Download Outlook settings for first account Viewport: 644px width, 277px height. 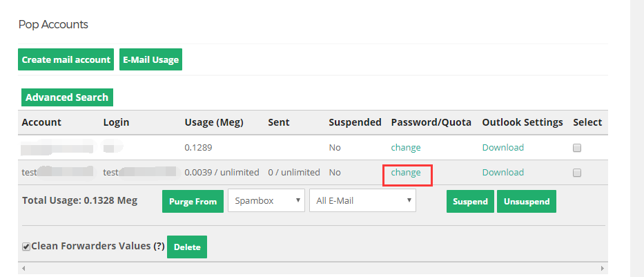[x=503, y=147]
